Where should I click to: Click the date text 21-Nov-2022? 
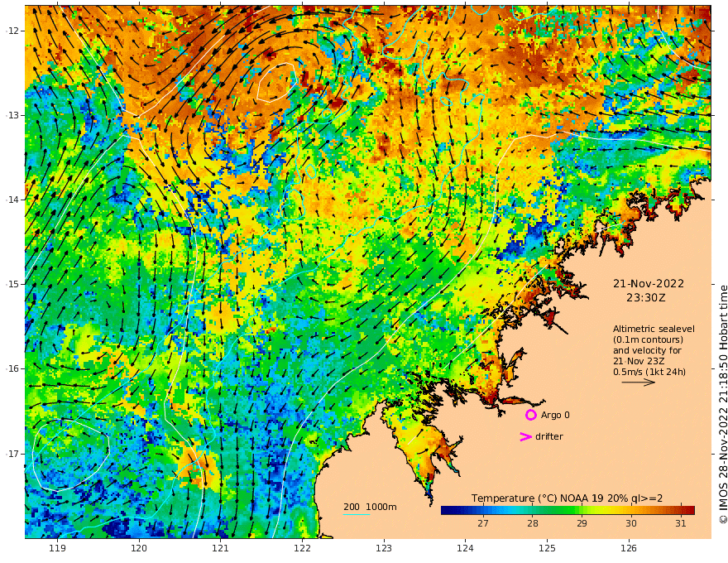tap(648, 283)
